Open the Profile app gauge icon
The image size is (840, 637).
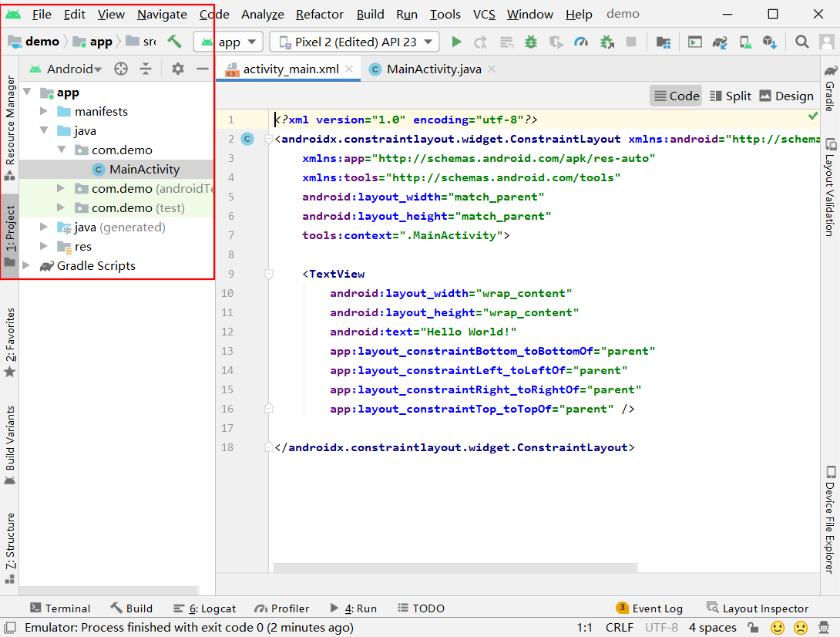(x=581, y=42)
